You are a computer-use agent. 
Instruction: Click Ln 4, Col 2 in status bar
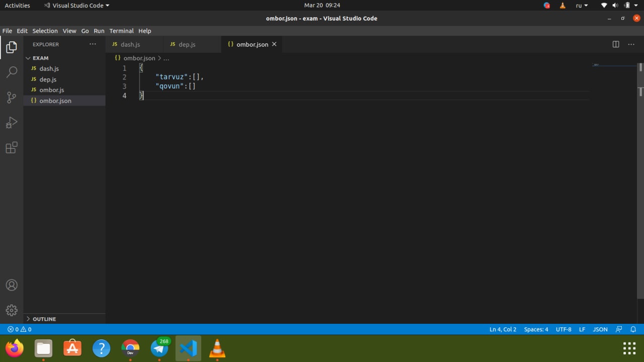coord(503,329)
